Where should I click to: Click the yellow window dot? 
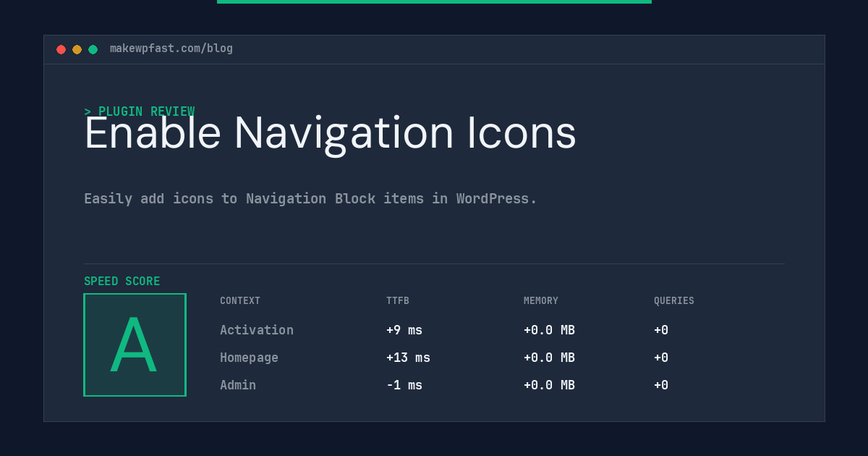tap(77, 49)
